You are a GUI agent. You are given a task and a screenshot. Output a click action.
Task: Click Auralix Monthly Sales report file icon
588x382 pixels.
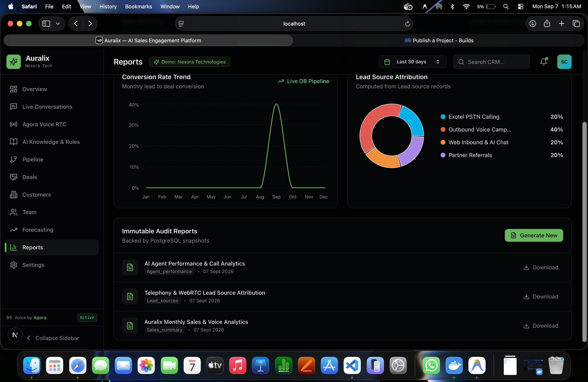(x=130, y=325)
